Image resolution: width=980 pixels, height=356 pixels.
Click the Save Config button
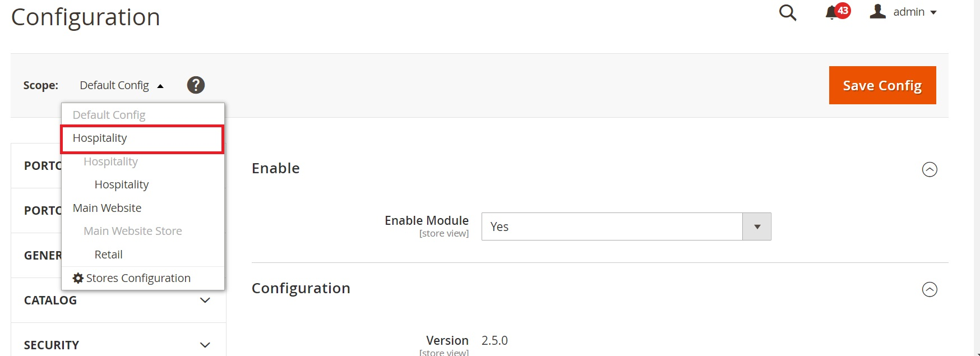pos(882,85)
